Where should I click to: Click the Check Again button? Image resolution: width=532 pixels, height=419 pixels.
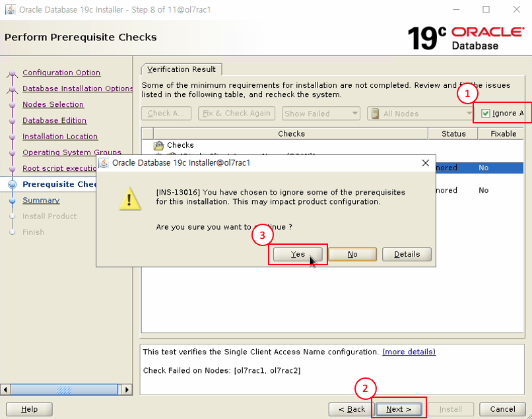166,113
